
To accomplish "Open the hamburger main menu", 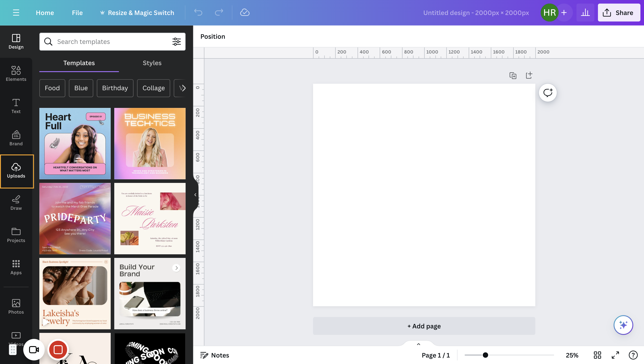I will click(16, 13).
